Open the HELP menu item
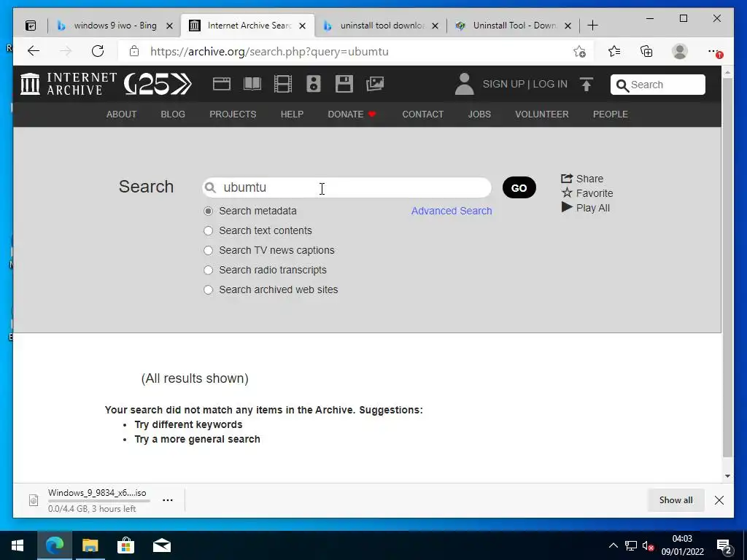Viewport: 747px width, 560px height. pos(292,114)
